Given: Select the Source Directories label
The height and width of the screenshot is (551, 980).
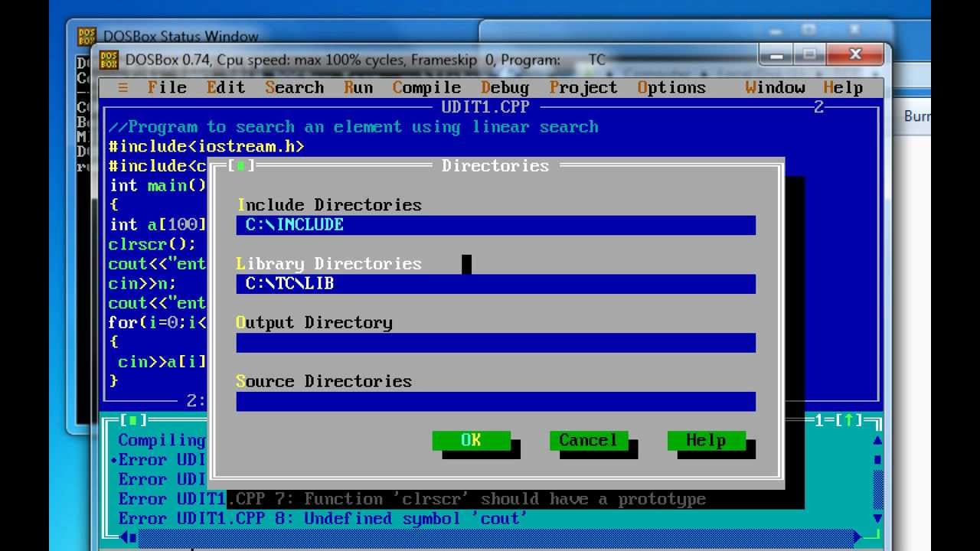Looking at the screenshot, I should [324, 382].
